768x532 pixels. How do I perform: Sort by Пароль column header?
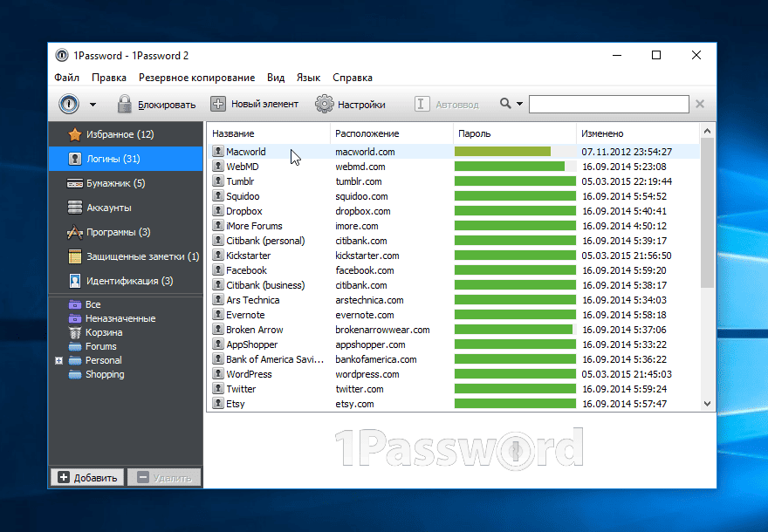(515, 133)
